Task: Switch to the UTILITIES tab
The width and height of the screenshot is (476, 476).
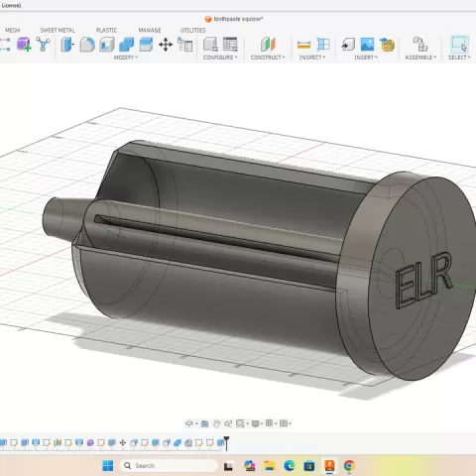Action: 192,30
